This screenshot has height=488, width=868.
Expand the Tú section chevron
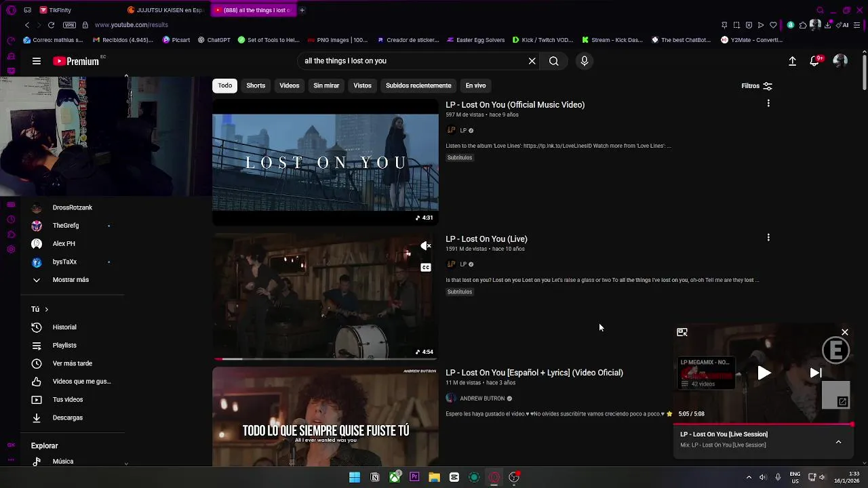pyautogui.click(x=46, y=309)
